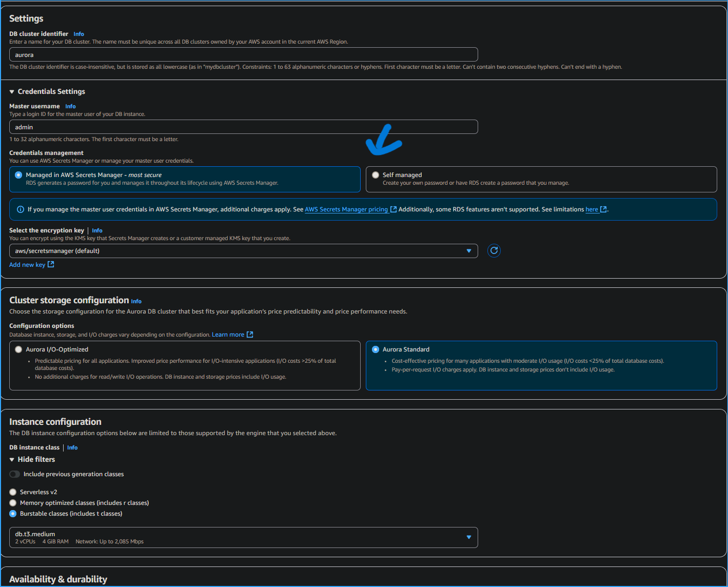728x587 pixels.
Task: Select Aurora I/O-Optimized storage
Action: pos(18,349)
